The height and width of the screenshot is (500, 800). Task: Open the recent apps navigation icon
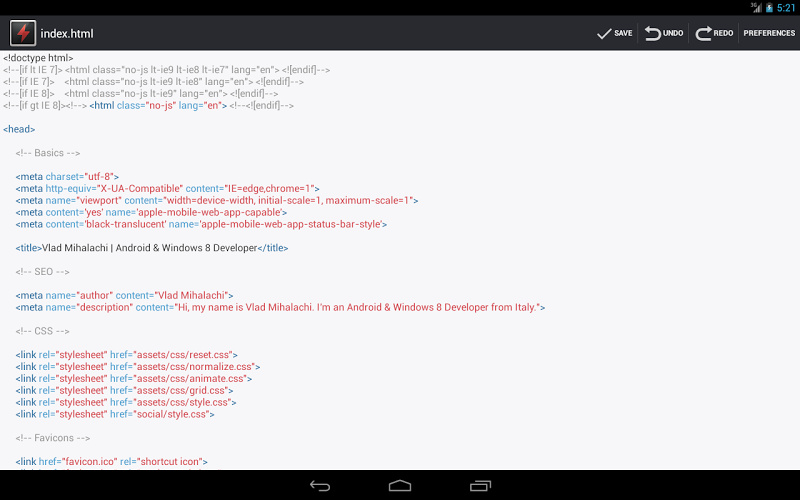point(480,486)
